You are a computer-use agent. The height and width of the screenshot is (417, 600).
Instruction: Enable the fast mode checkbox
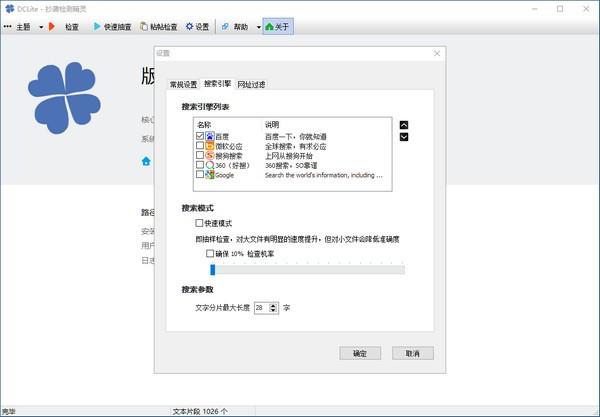[199, 223]
